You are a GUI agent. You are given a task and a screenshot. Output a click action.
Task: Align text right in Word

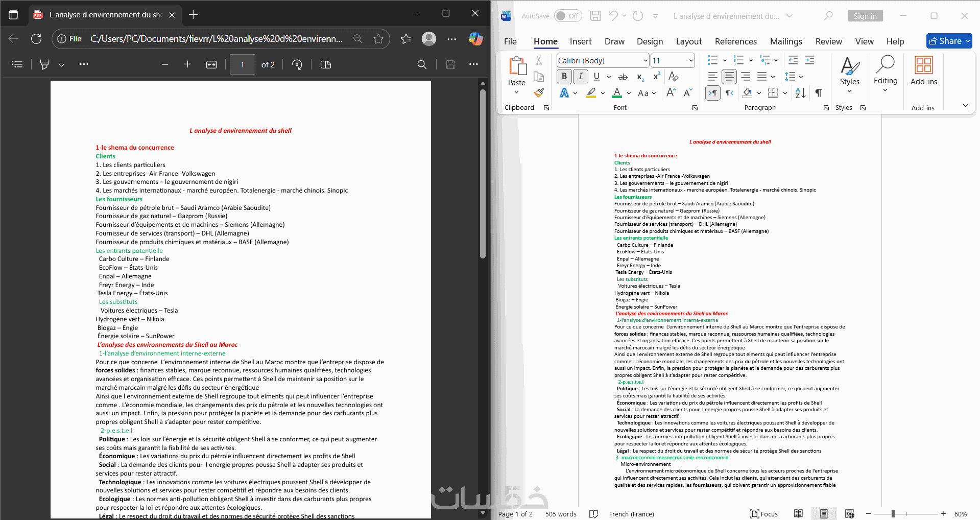746,77
